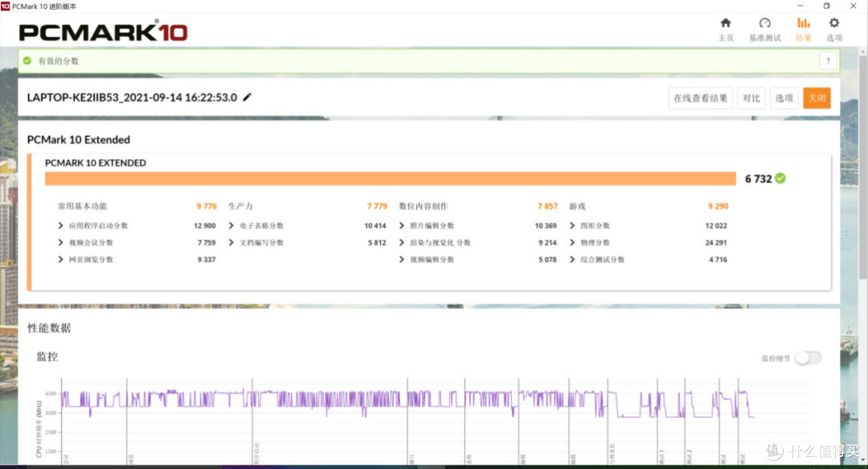The image size is (868, 469).
Task: Click the 数位内容创作 score 7 857
Action: tap(547, 206)
